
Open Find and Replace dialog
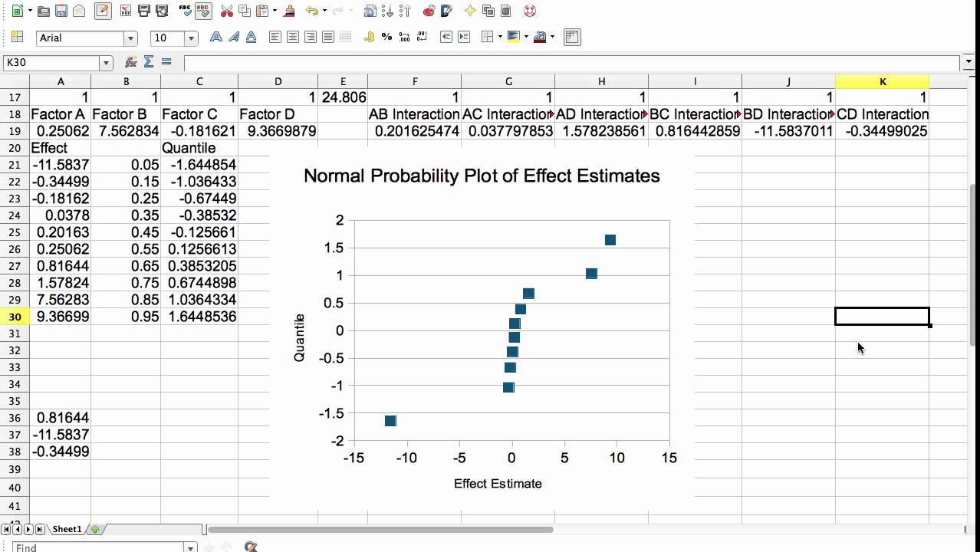(250, 547)
